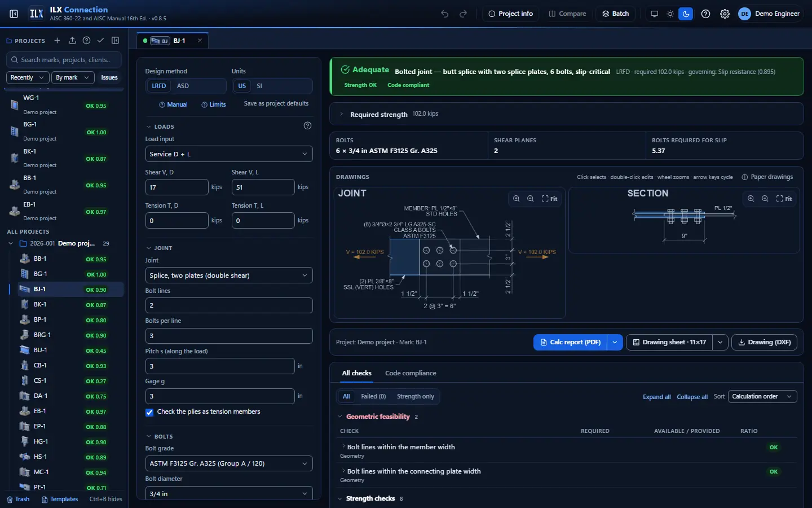The image size is (812, 508).
Task: Show all checks with the All filter
Action: coord(346,396)
